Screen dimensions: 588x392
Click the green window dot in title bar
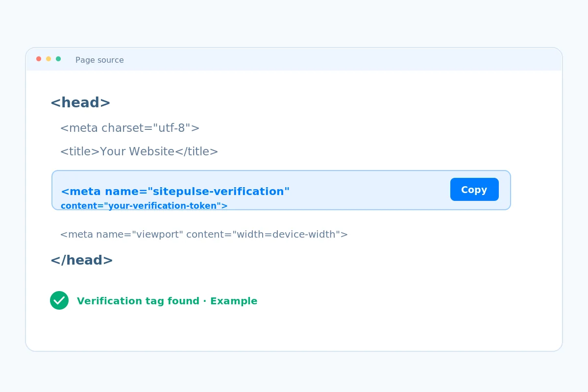(x=58, y=59)
